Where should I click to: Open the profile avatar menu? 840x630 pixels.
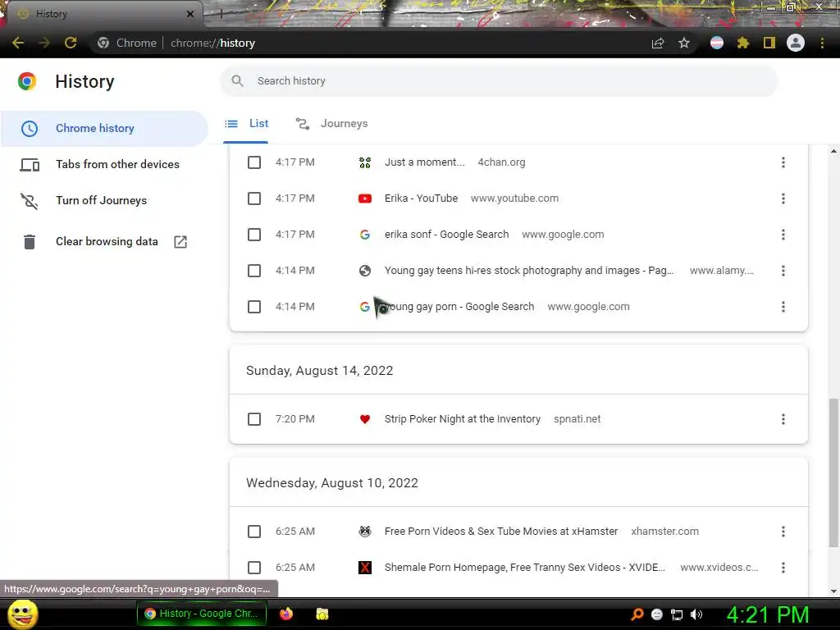click(x=796, y=43)
